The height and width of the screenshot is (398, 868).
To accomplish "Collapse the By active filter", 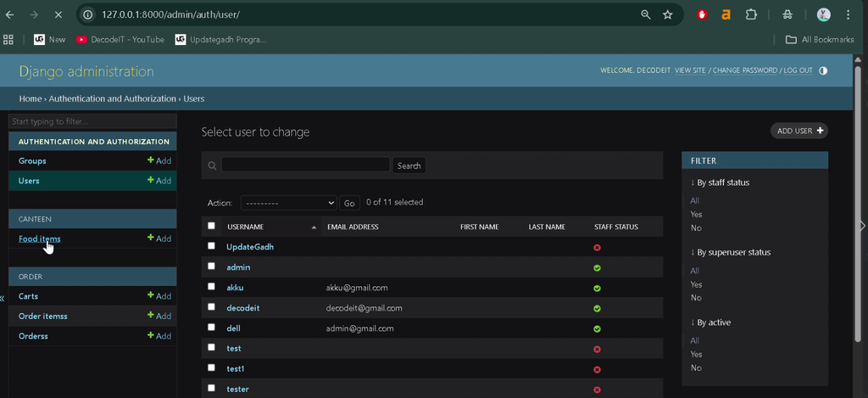I will click(711, 322).
